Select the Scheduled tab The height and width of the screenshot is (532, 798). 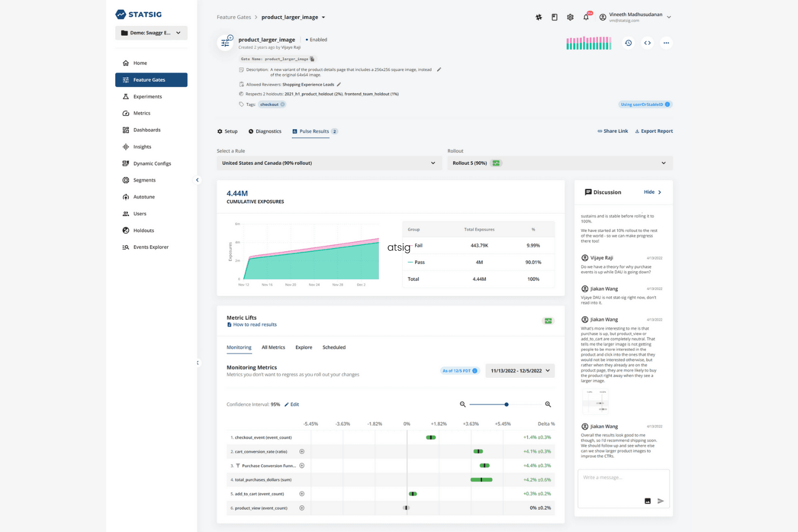pyautogui.click(x=334, y=348)
